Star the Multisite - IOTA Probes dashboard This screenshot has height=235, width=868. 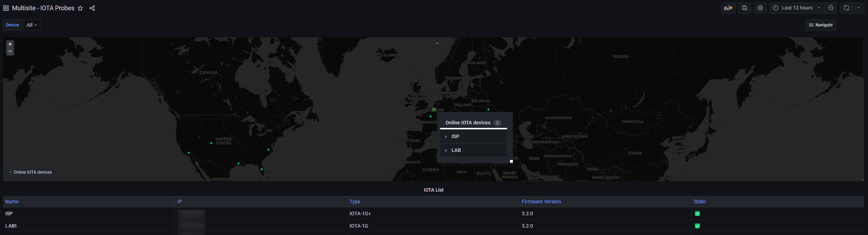[x=80, y=8]
